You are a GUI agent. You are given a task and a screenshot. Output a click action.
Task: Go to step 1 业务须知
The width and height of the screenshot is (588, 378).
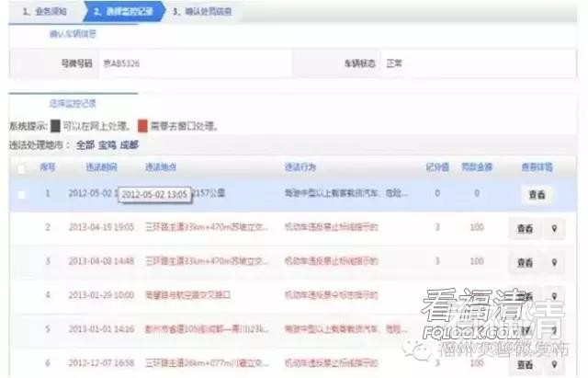point(44,12)
